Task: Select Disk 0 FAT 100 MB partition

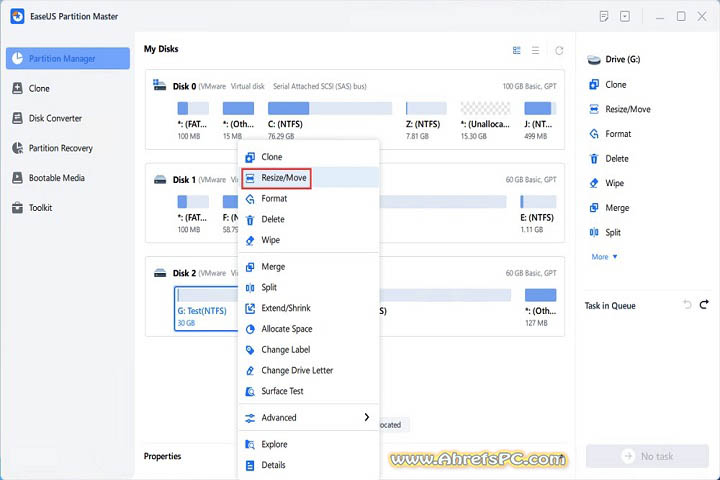Action: (192, 121)
